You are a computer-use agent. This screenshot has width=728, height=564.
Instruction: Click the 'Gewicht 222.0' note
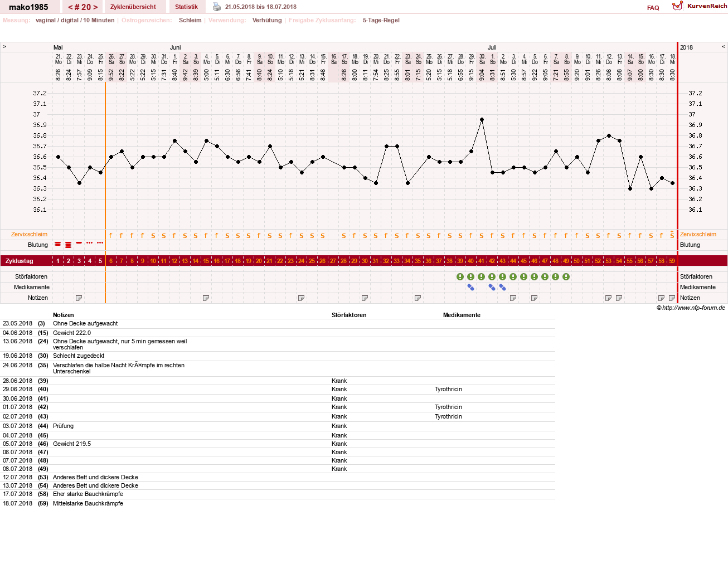[72, 333]
